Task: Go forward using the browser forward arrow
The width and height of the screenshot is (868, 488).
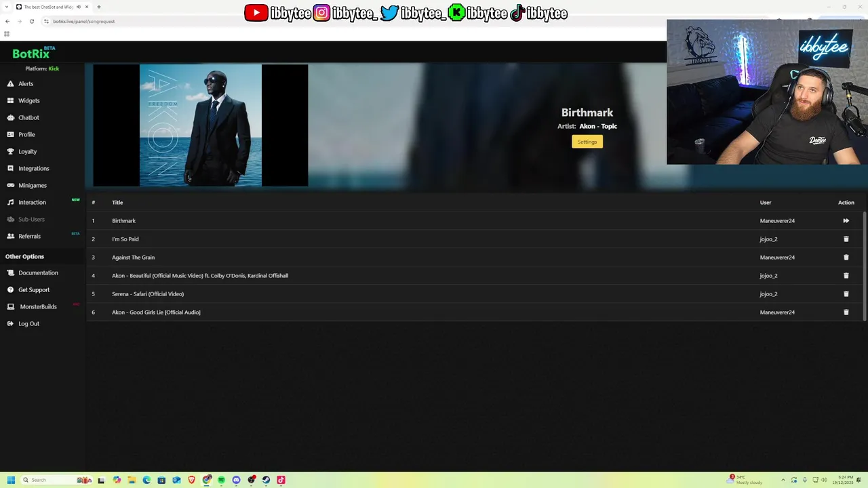Action: pyautogui.click(x=19, y=21)
